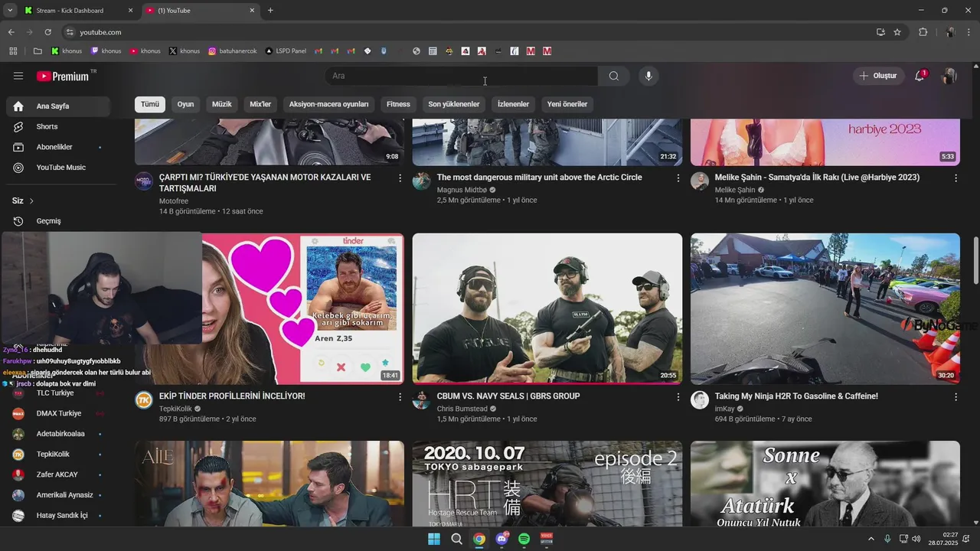Select the Oyun filter chip
The image size is (980, 551).
point(186,104)
